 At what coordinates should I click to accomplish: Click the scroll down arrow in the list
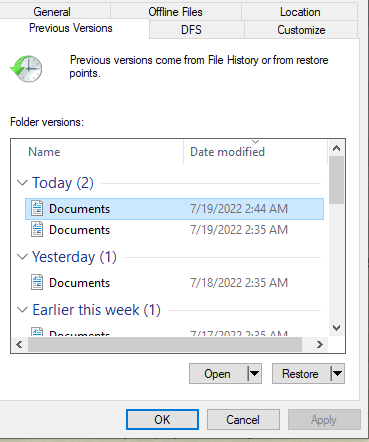click(336, 328)
